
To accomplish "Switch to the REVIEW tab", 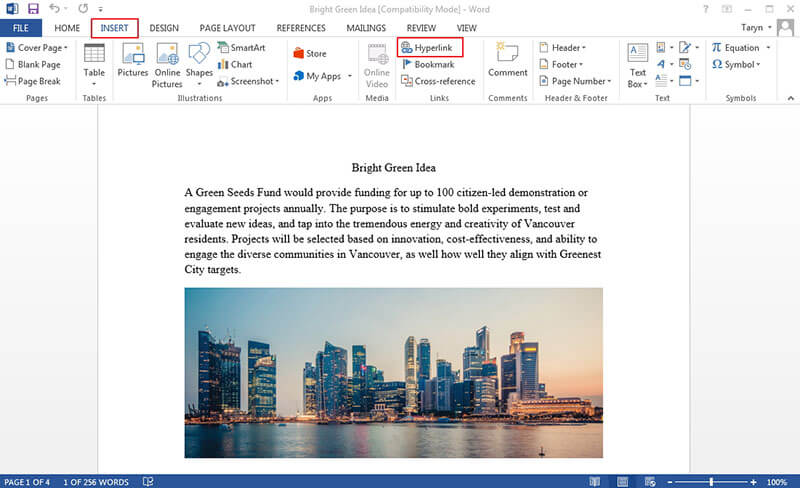I will pyautogui.click(x=421, y=28).
